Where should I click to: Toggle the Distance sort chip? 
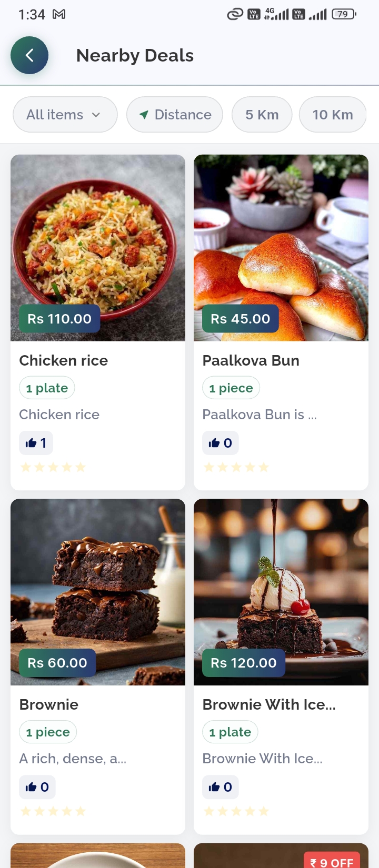click(175, 115)
